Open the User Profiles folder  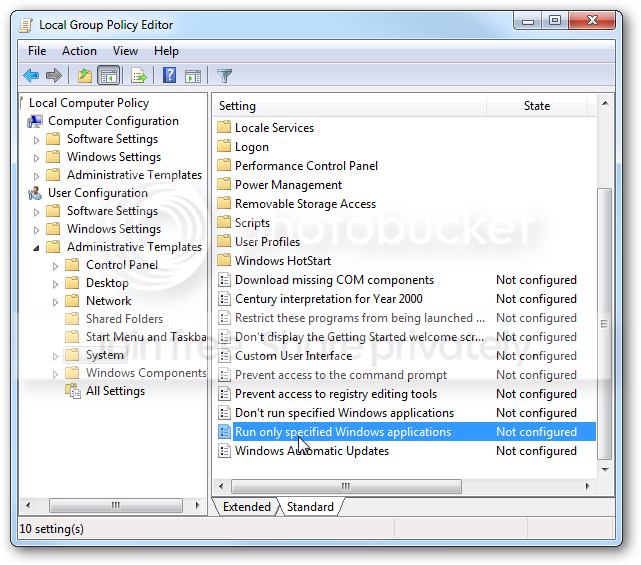(267, 242)
